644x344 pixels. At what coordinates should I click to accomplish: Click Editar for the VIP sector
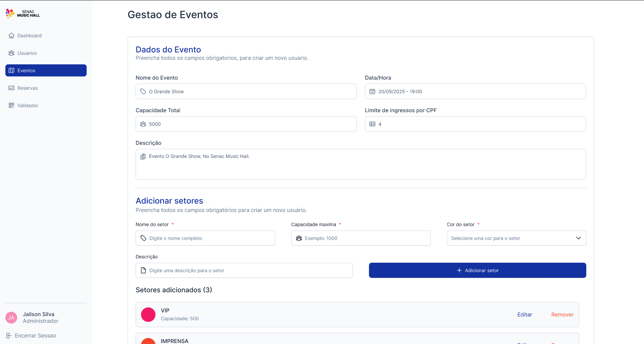[524, 315]
